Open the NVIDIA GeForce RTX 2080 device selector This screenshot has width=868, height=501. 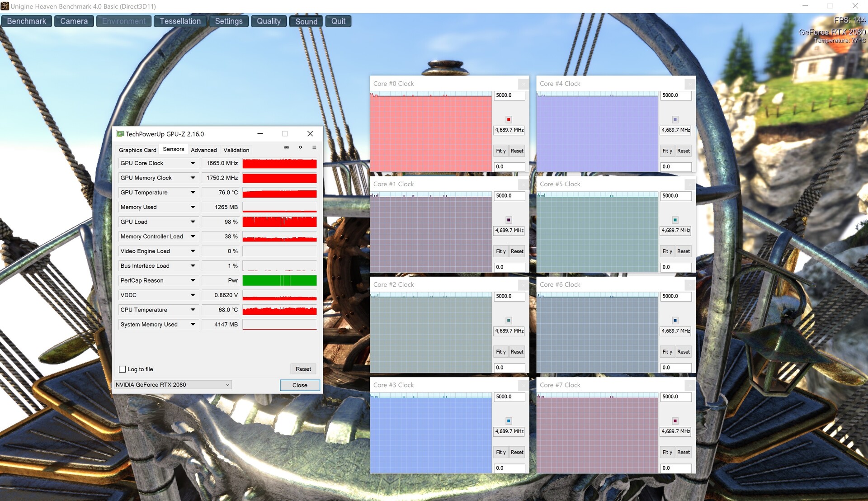[x=173, y=385]
